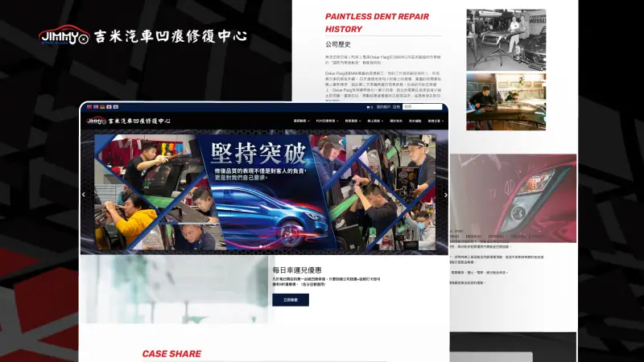The width and height of the screenshot is (644, 362).
Task: Open the 我的帳戶 account link
Action: [x=383, y=107]
